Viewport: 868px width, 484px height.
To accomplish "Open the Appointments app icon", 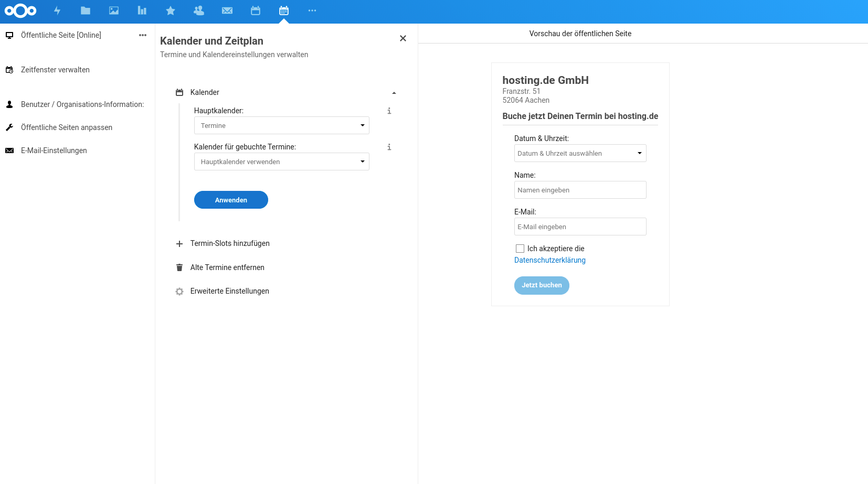I will coord(284,10).
